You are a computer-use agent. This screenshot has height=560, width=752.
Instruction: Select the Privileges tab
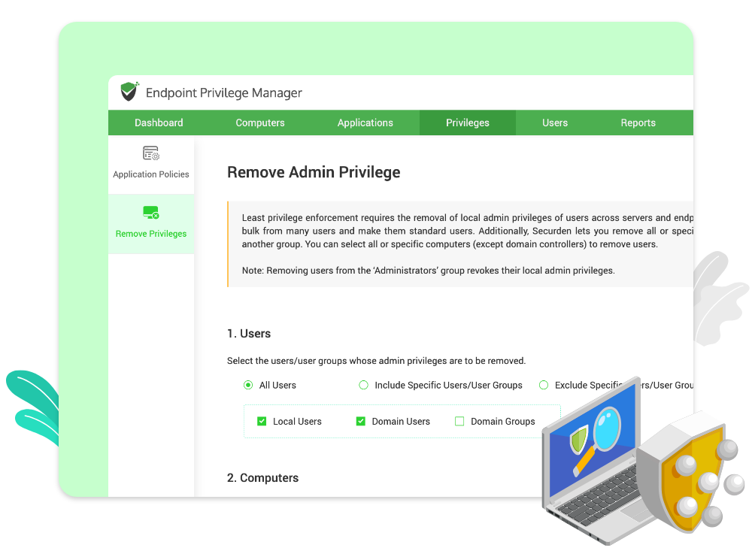[x=467, y=123]
